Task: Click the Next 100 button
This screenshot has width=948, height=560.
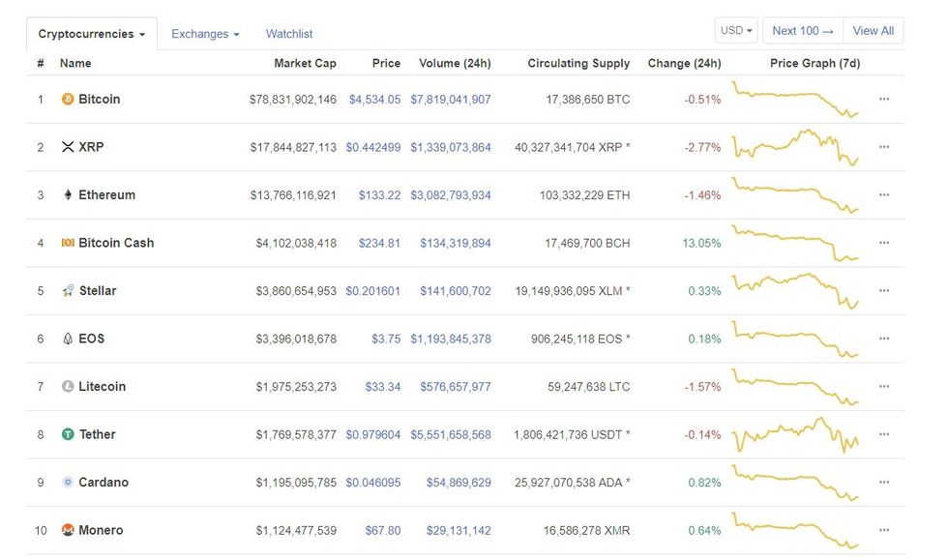Action: (802, 31)
